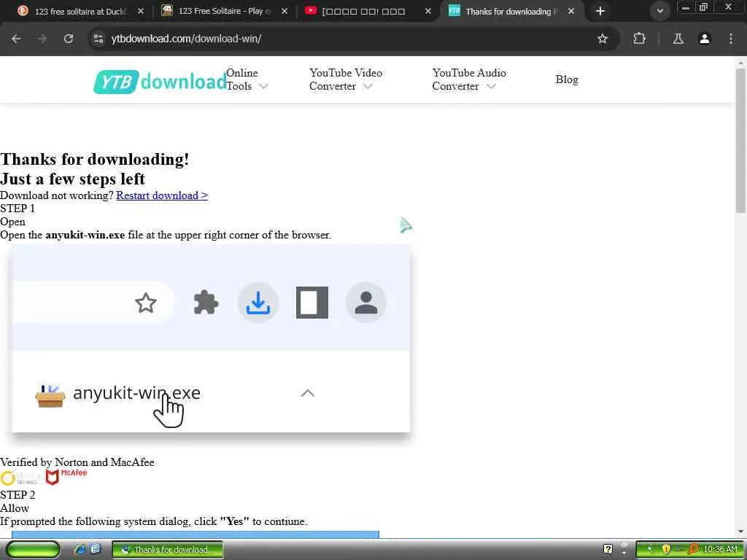Click the taskbar clock showing 10:36 AM

pyautogui.click(x=720, y=550)
